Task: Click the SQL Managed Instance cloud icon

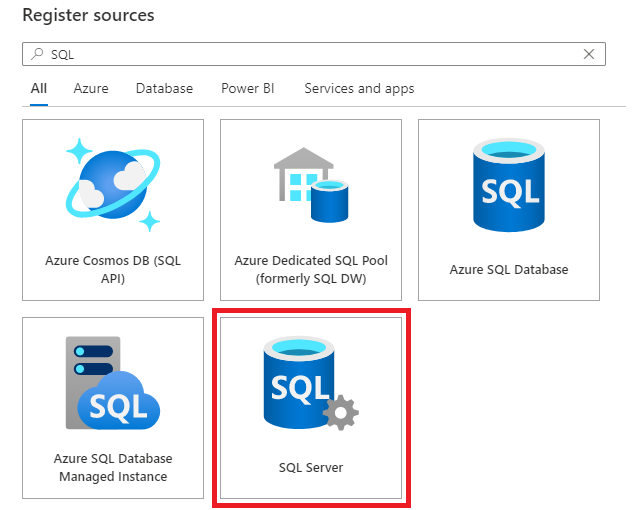Action: (x=111, y=383)
